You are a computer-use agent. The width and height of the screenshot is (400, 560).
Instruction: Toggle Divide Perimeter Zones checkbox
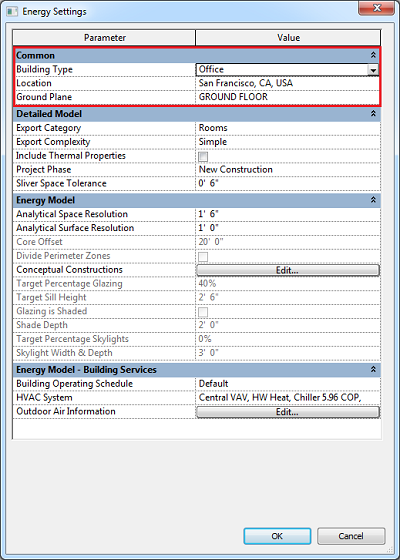point(203,256)
